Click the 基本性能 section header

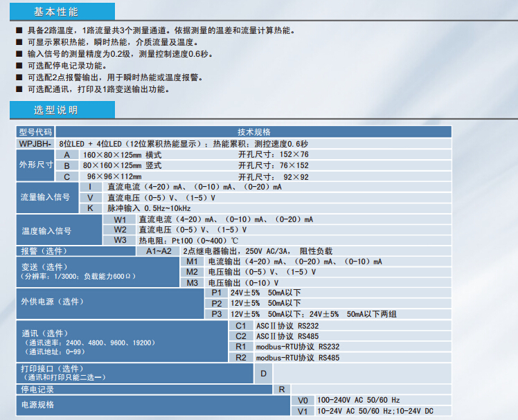55,12
